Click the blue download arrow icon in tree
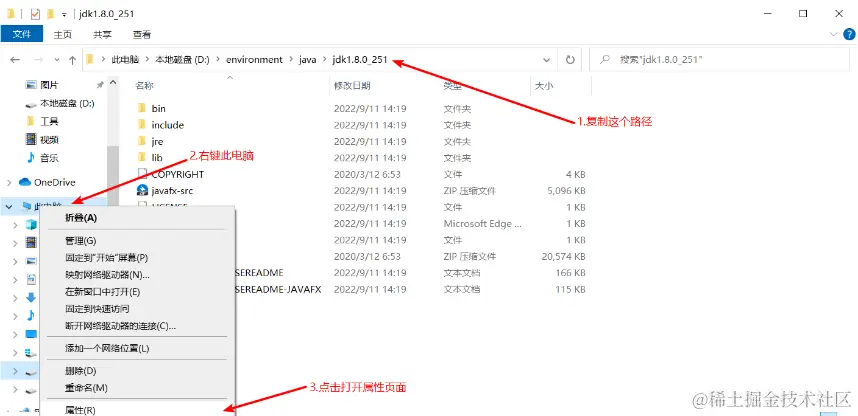858x416 pixels. pos(31,297)
